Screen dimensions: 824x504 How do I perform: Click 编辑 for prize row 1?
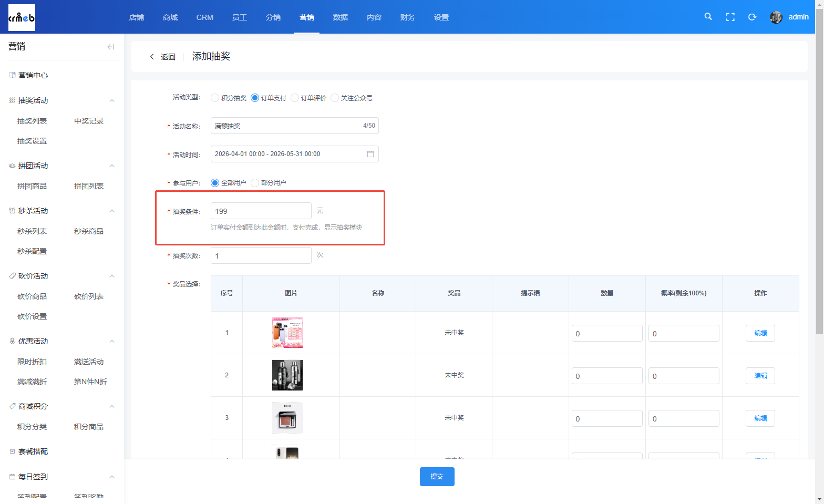(760, 333)
